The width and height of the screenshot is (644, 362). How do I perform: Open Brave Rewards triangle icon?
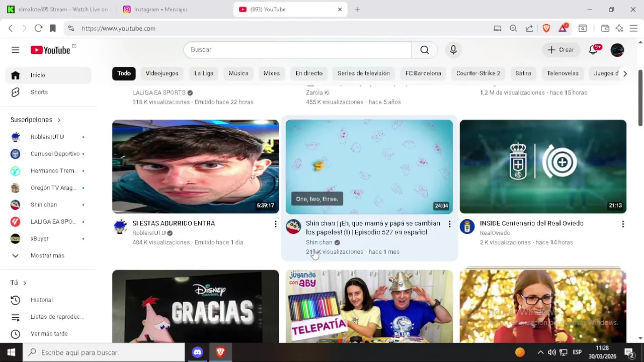click(x=562, y=28)
